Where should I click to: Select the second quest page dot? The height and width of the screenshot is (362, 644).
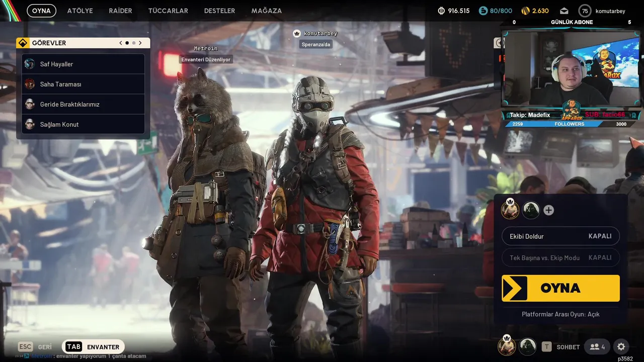tap(134, 43)
